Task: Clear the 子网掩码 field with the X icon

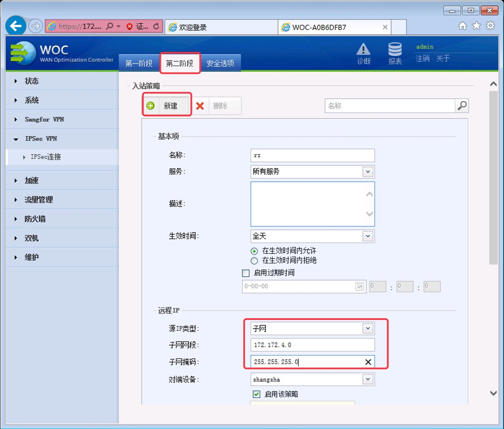Action: coord(368,361)
